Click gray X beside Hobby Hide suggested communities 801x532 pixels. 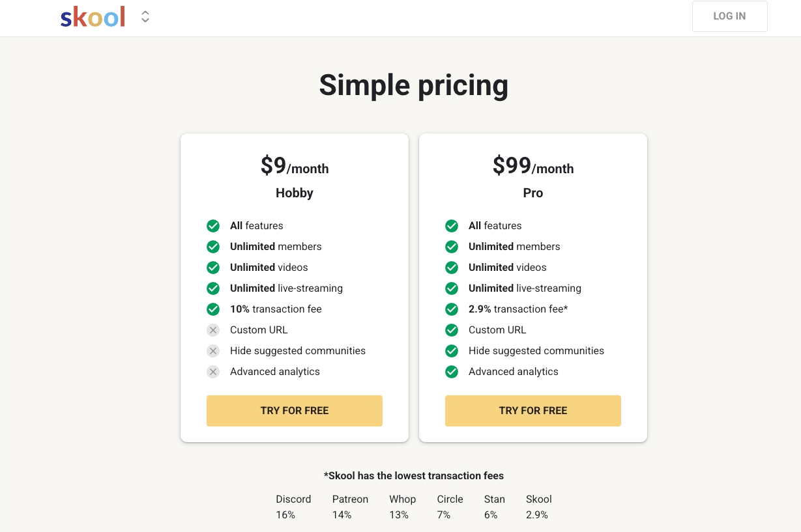click(213, 351)
